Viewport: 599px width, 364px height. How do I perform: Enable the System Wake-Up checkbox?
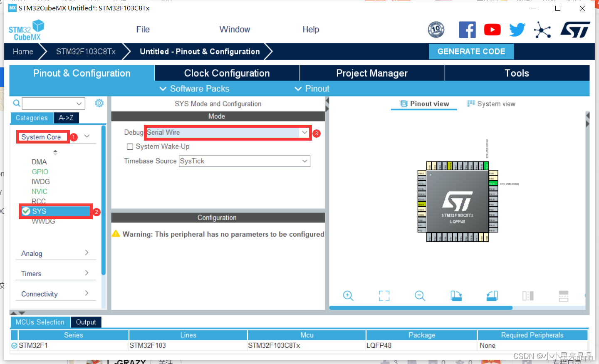pyautogui.click(x=130, y=146)
